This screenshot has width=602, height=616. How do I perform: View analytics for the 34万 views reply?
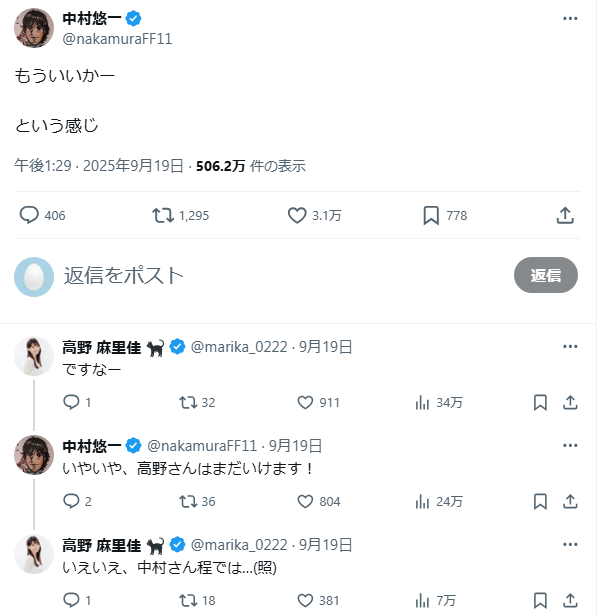click(x=422, y=402)
